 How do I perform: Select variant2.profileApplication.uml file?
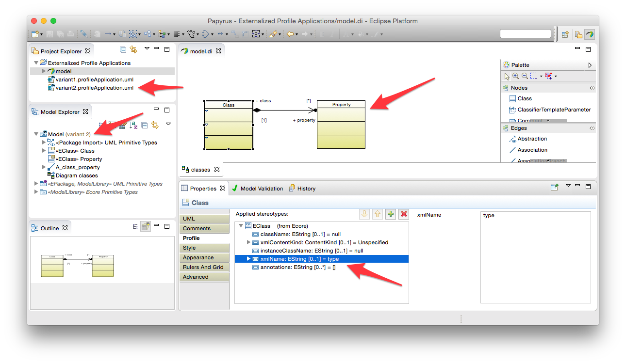(x=91, y=88)
